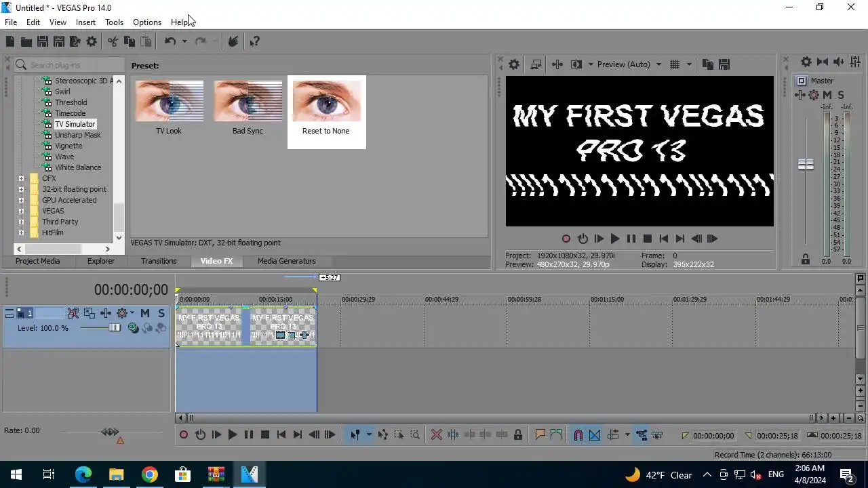
Task: Insert a marker on timeline
Action: pos(540,435)
